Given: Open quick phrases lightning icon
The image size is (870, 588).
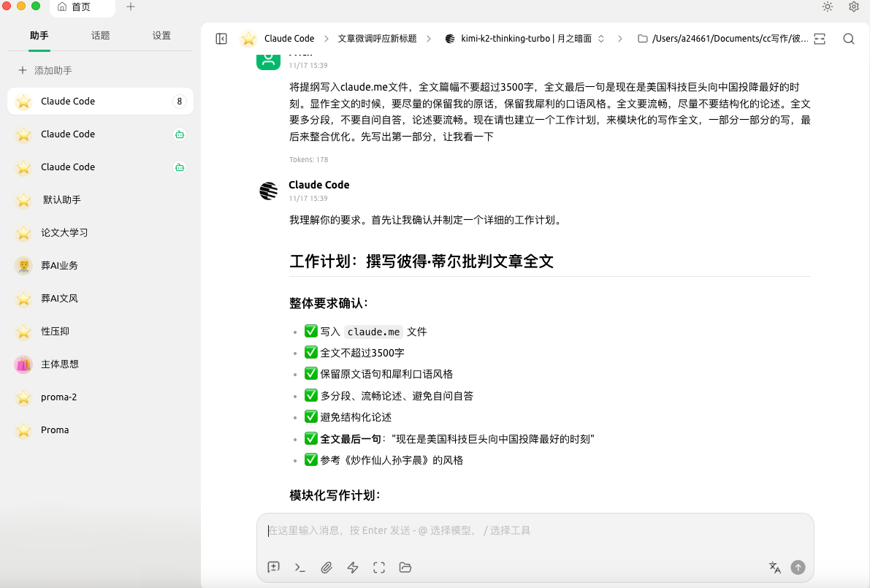Looking at the screenshot, I should 353,568.
